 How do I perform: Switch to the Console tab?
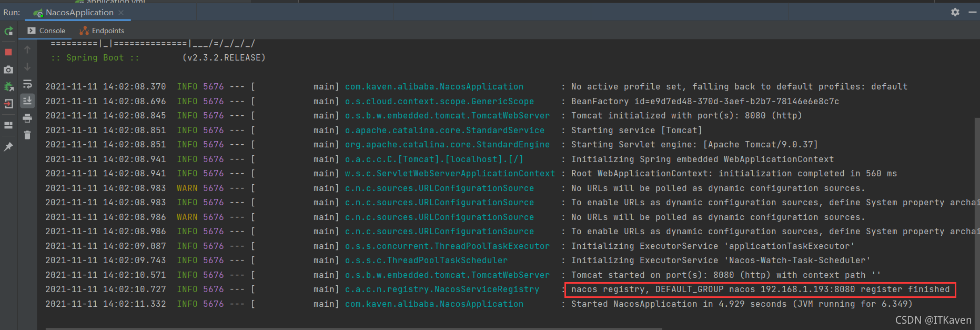[46, 31]
